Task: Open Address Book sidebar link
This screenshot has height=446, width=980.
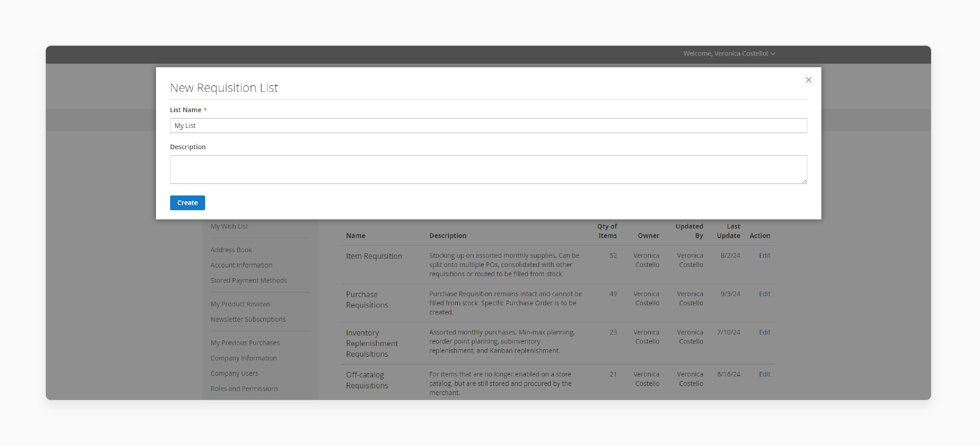Action: click(231, 250)
